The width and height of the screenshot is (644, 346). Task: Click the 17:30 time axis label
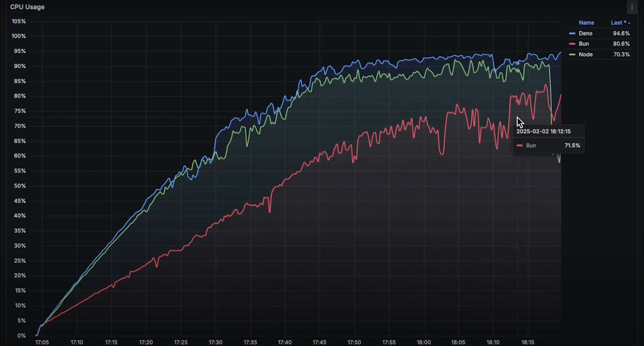tap(215, 342)
